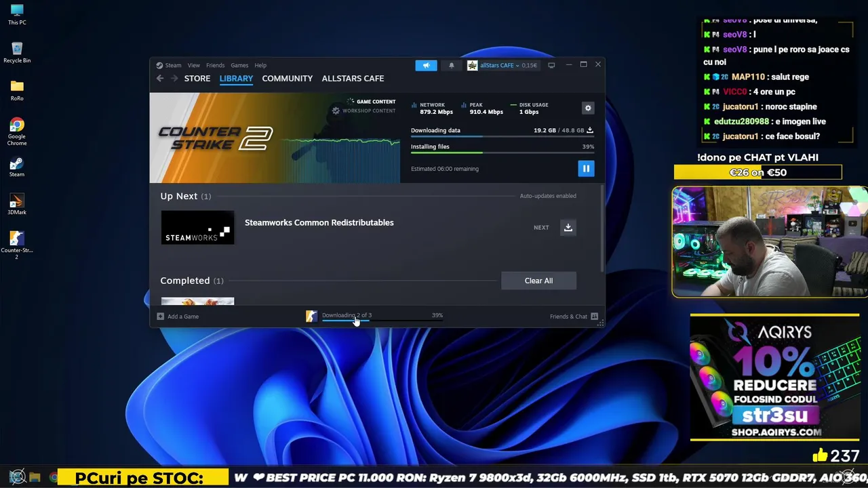Click the Downloading 2 of 3 status
The height and width of the screenshot is (488, 868).
click(x=347, y=315)
